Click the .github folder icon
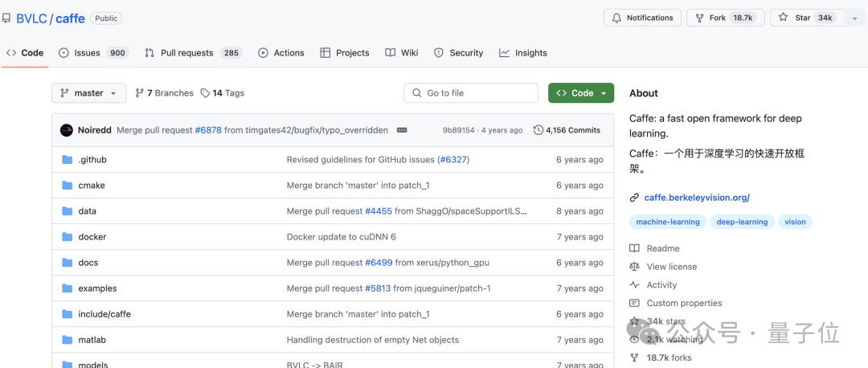 tap(68, 159)
